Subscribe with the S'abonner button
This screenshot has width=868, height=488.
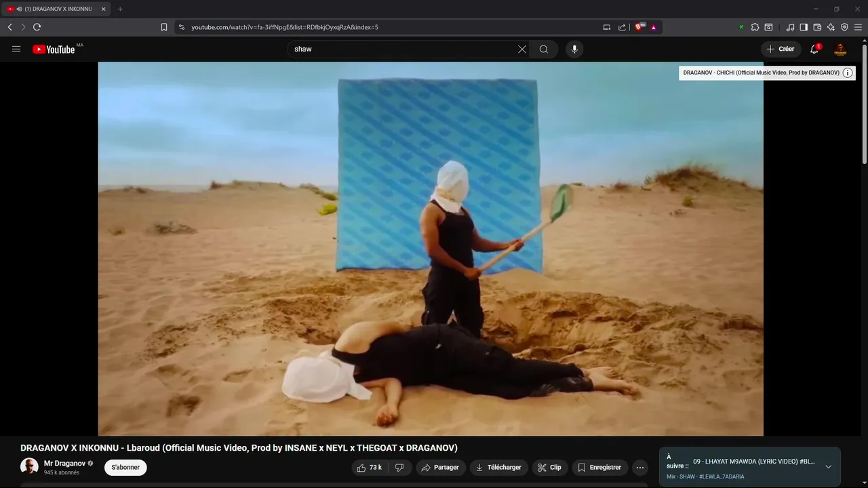tap(125, 467)
